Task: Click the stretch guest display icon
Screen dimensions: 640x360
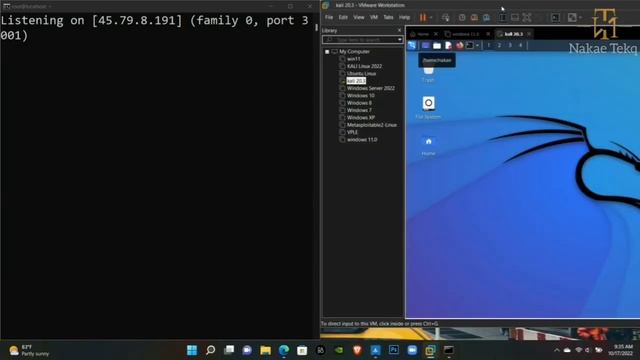Action: (572, 18)
